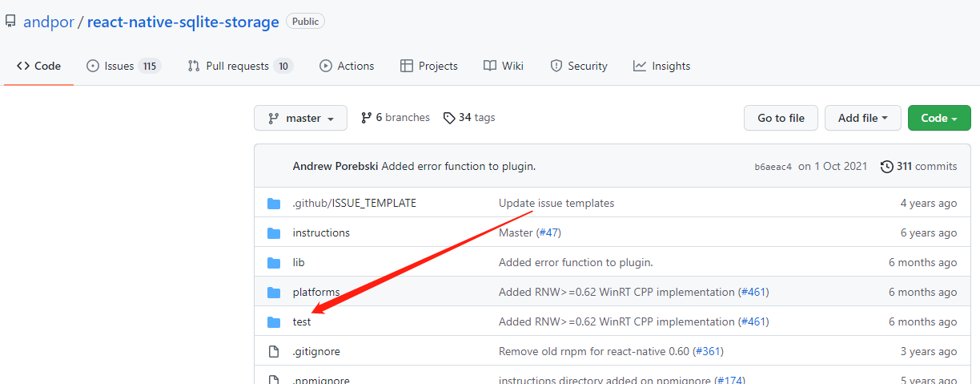980x384 pixels.
Task: Click the repository book icon beside andpor
Action: (x=10, y=22)
